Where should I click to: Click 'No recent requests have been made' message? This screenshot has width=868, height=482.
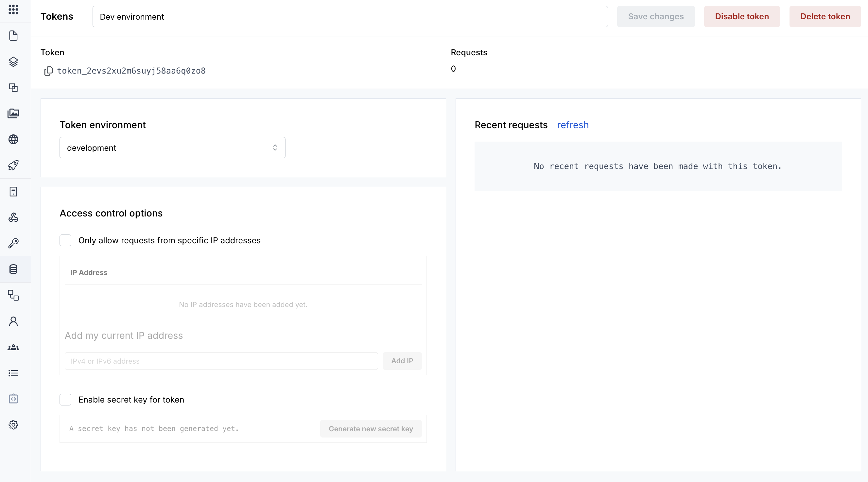[658, 166]
